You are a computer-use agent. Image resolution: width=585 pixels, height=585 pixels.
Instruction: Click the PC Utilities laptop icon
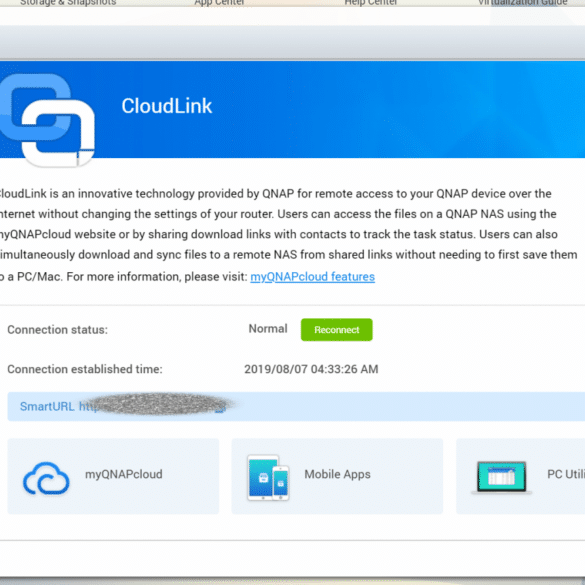502,477
